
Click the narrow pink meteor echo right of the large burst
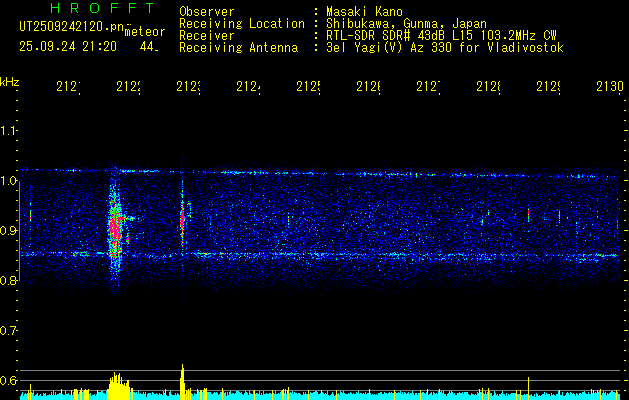tap(182, 219)
